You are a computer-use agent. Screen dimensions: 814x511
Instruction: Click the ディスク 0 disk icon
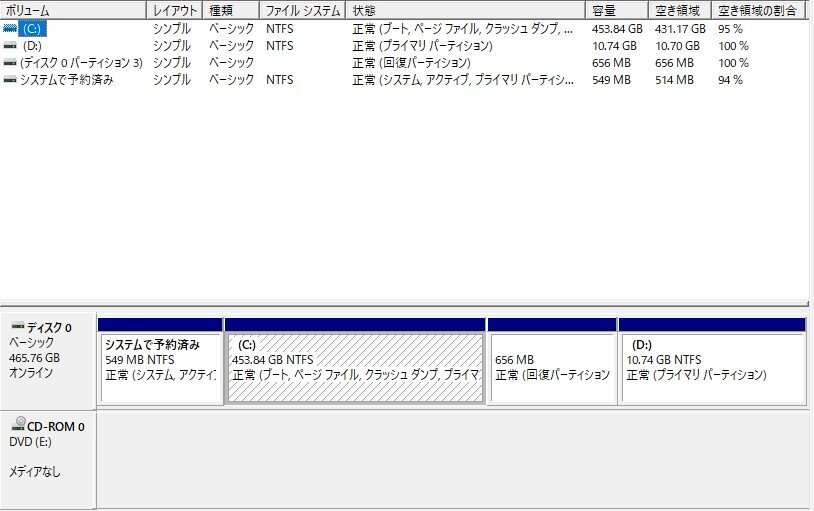click(x=18, y=327)
